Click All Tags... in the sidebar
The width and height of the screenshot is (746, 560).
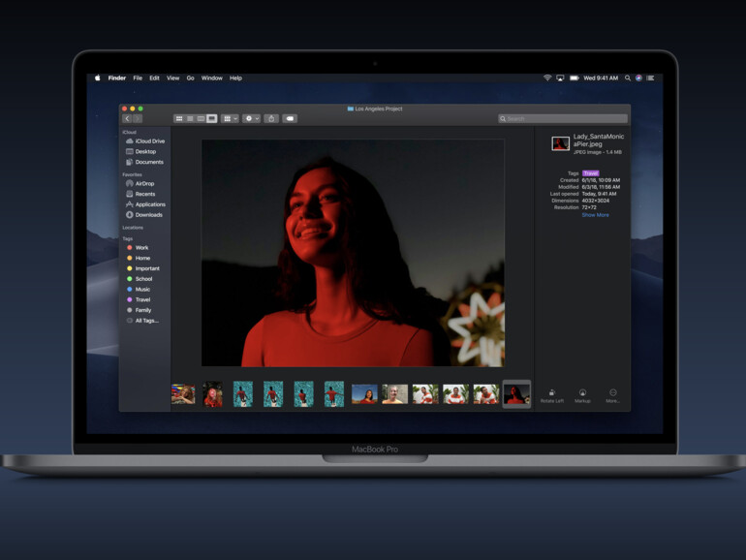[x=146, y=321]
